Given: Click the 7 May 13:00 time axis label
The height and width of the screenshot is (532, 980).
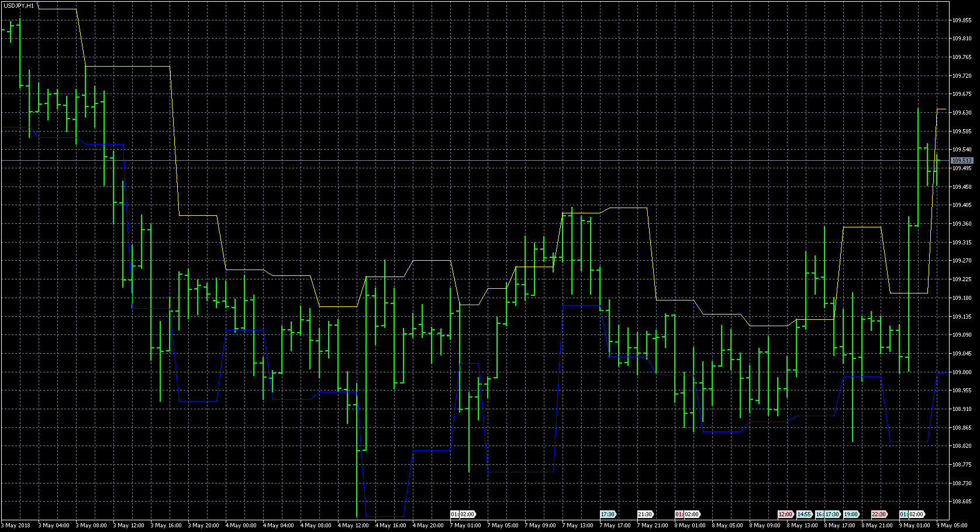Looking at the screenshot, I should click(x=578, y=526).
